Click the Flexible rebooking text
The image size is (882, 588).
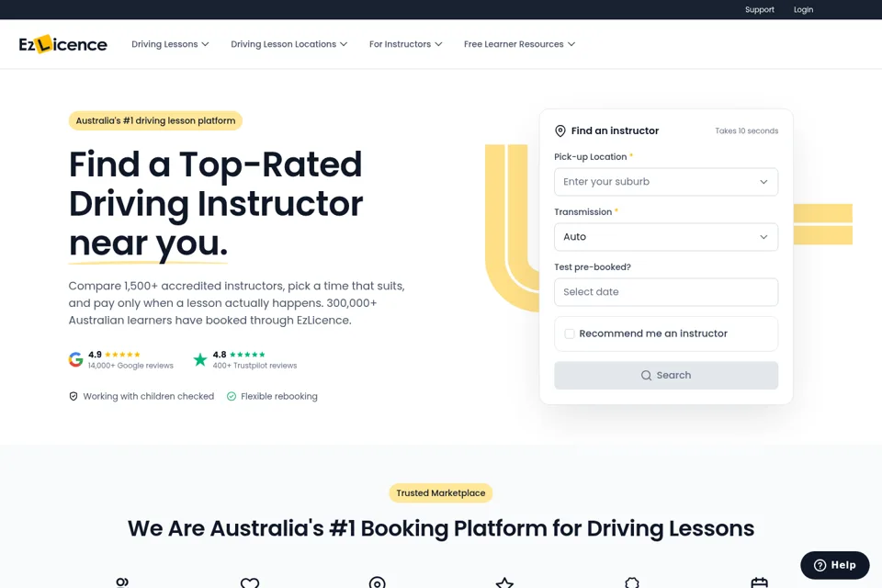coord(279,396)
